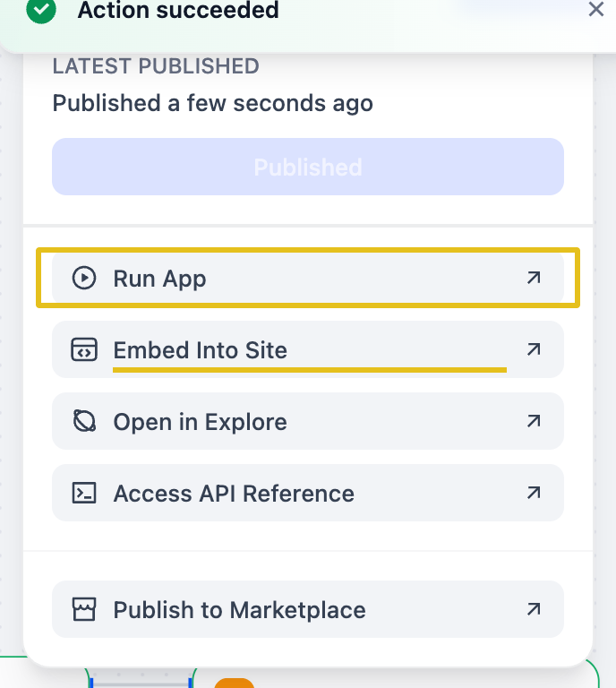Click external arrow beside Open in Explore
Viewport: 616px width, 688px height.
tap(534, 421)
